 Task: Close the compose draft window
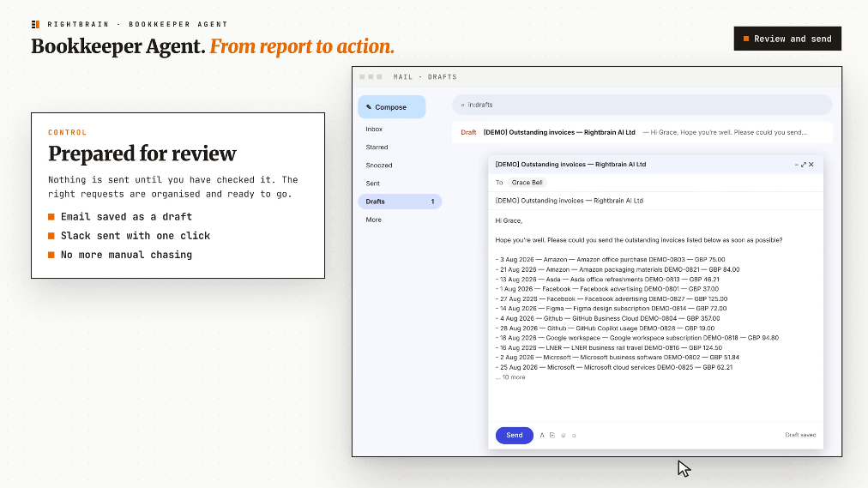click(811, 165)
